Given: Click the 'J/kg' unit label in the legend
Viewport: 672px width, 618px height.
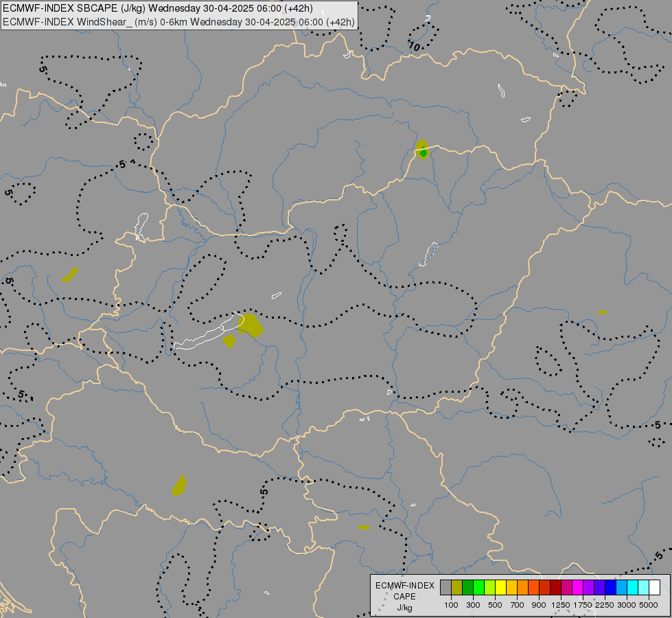Looking at the screenshot, I should 404,608.
